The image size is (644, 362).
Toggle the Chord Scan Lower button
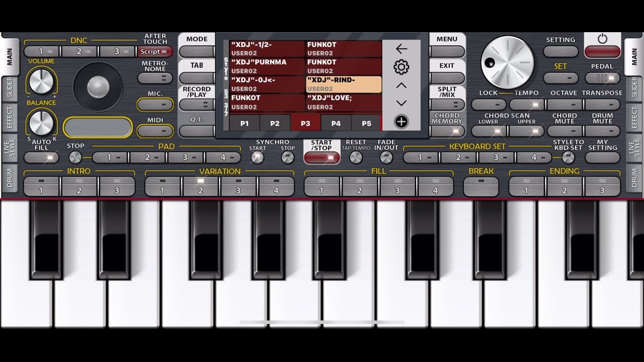click(489, 131)
